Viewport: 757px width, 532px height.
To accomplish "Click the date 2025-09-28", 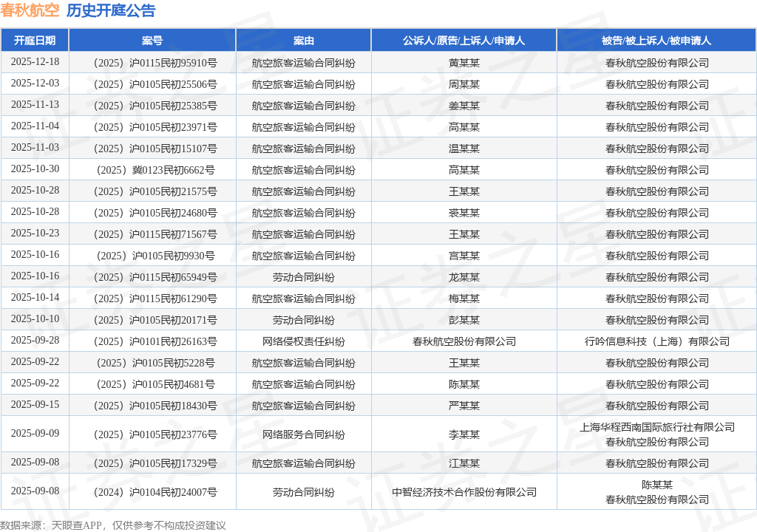I will [x=35, y=341].
